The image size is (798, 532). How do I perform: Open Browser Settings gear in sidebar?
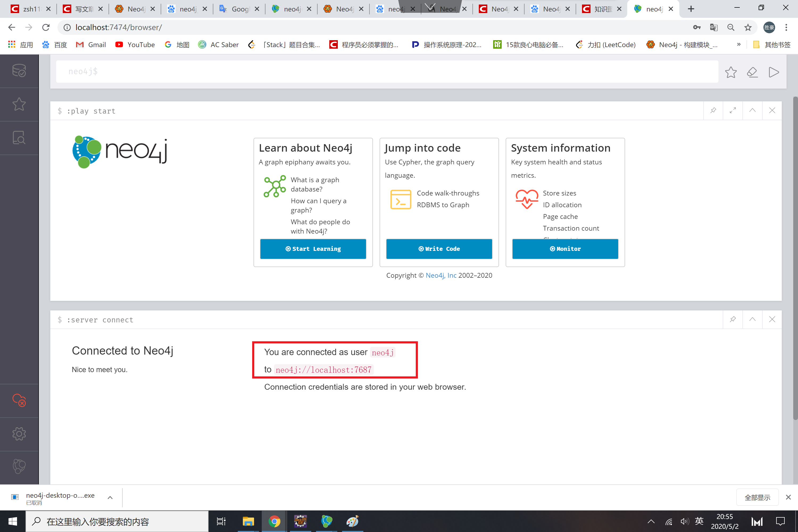point(19,434)
